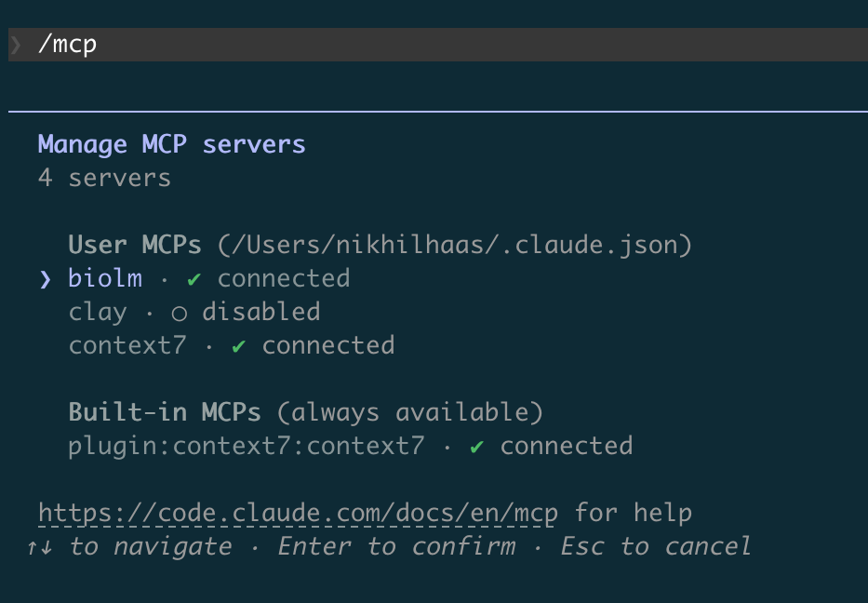Click the prompt chevron before /mcp

[x=16, y=45]
